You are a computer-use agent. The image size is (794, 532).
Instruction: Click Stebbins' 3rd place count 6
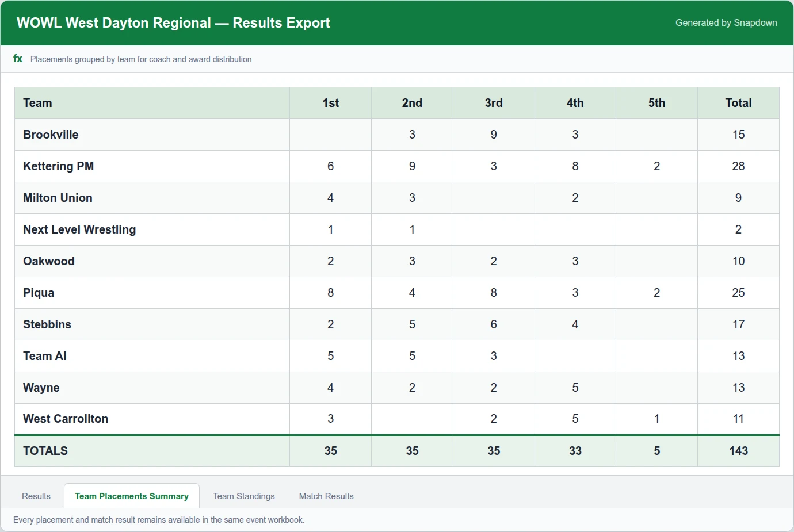pyautogui.click(x=494, y=324)
